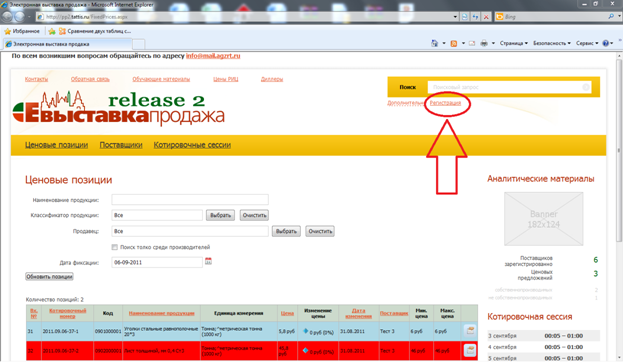Select the Электронная выставка продажа browser tab
This screenshot has width=623, height=362.
click(68, 44)
